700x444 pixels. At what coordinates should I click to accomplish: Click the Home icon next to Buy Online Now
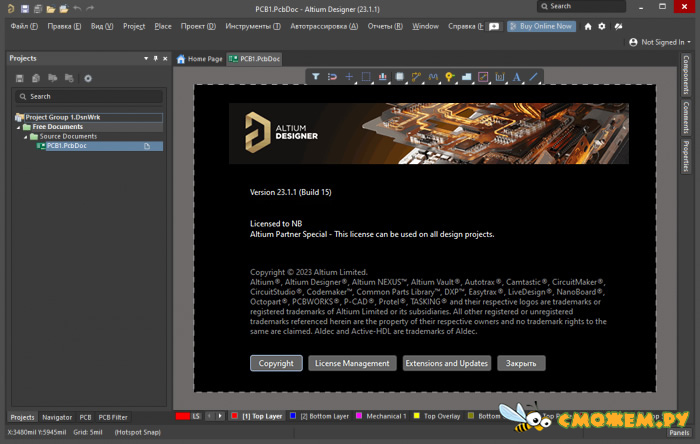tap(588, 26)
